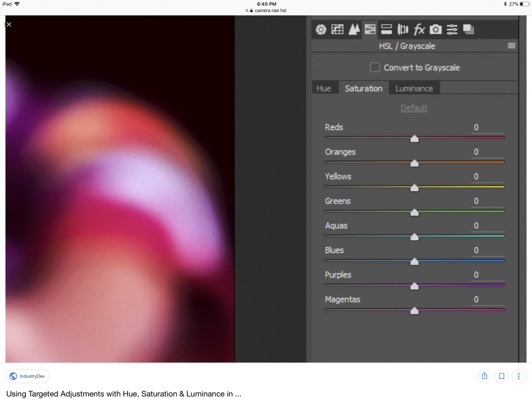Click the Reds value field
This screenshot has width=532, height=399.
point(487,128)
